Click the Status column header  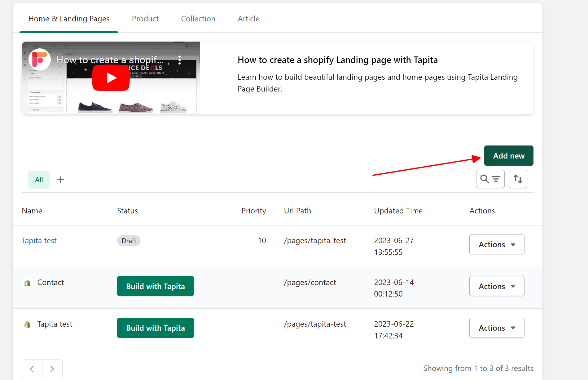pos(127,211)
